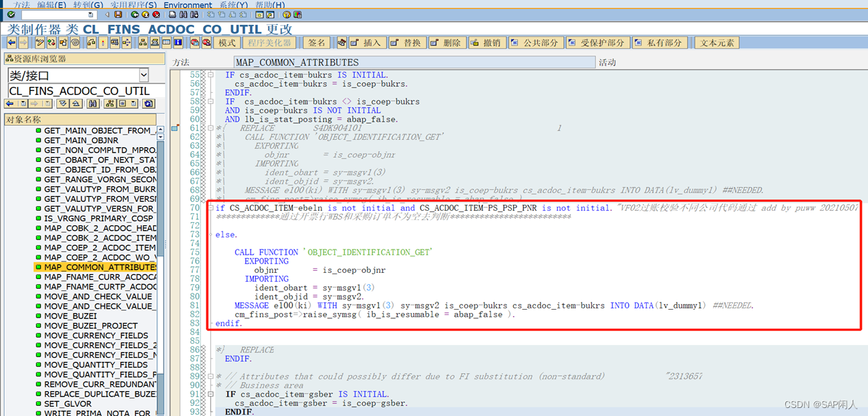The height and width of the screenshot is (416, 868).
Task: Click the Fullscreen on/off icon
Action: pos(166,43)
